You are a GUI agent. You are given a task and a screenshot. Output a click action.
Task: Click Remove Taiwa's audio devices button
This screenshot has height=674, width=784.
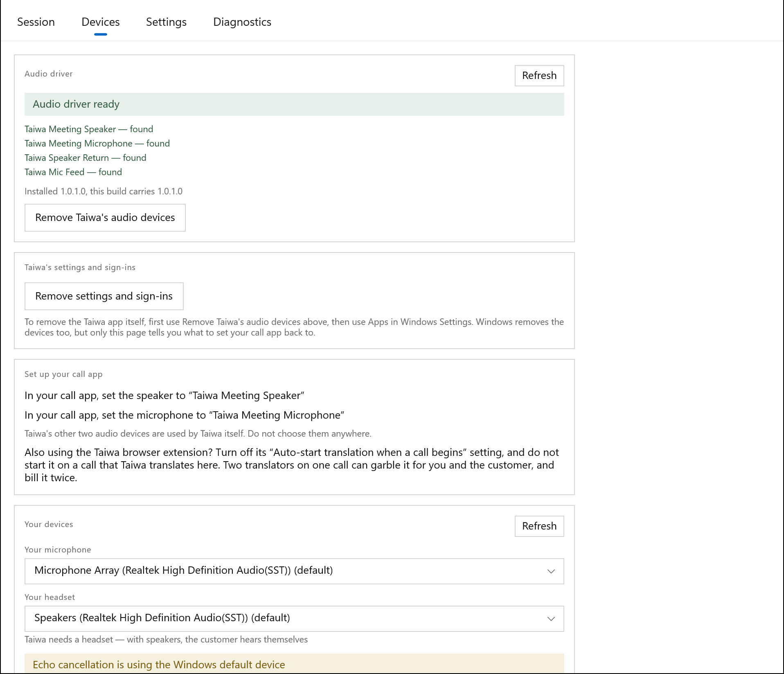pos(105,218)
